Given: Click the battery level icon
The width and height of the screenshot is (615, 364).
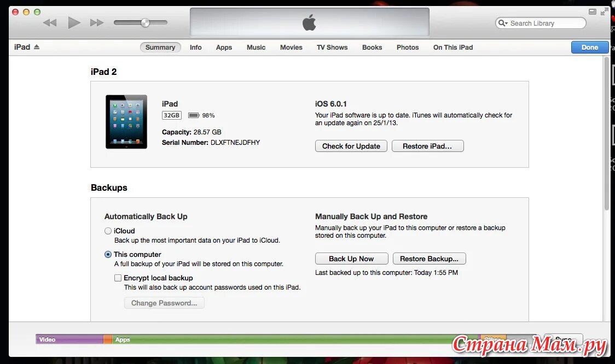Looking at the screenshot, I should (x=194, y=115).
